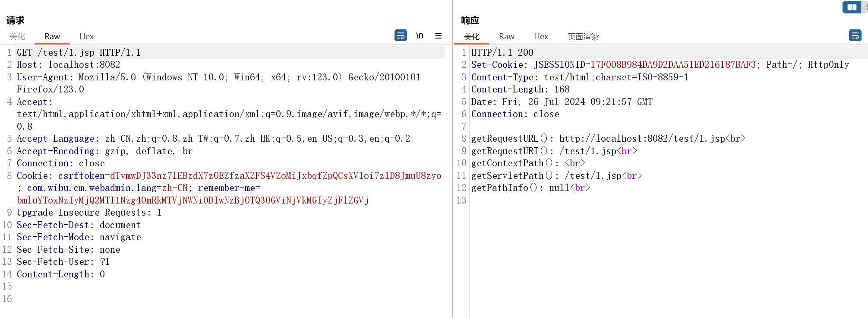The height and width of the screenshot is (318, 868).
Task: Toggle show non-printable characters \n in request
Action: [x=420, y=36]
